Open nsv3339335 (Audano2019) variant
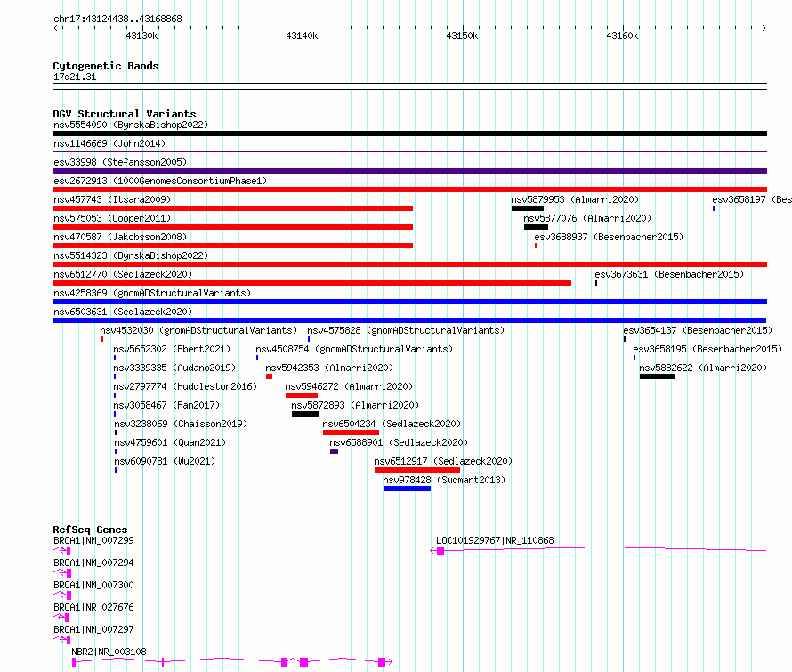The image size is (792, 672). 174,368
